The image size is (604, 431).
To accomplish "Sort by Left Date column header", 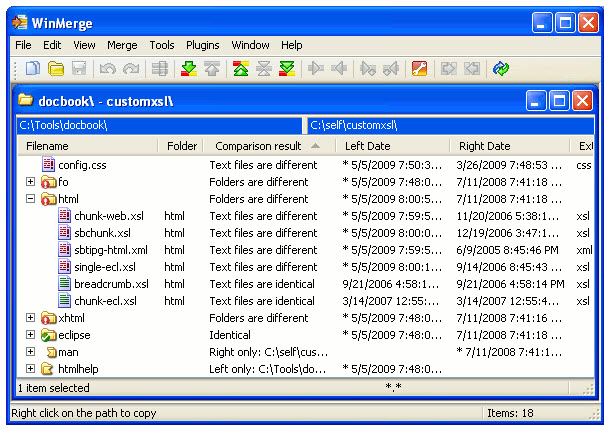I will (x=393, y=146).
